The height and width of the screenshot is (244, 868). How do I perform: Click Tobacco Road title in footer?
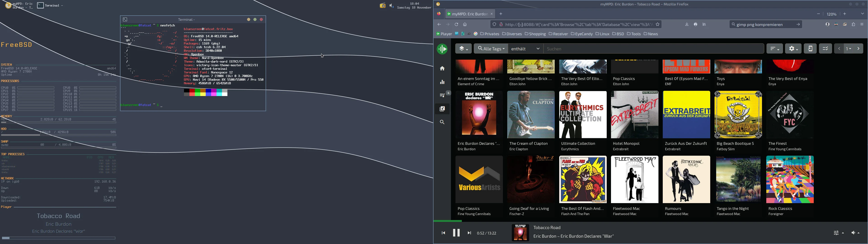547,228
